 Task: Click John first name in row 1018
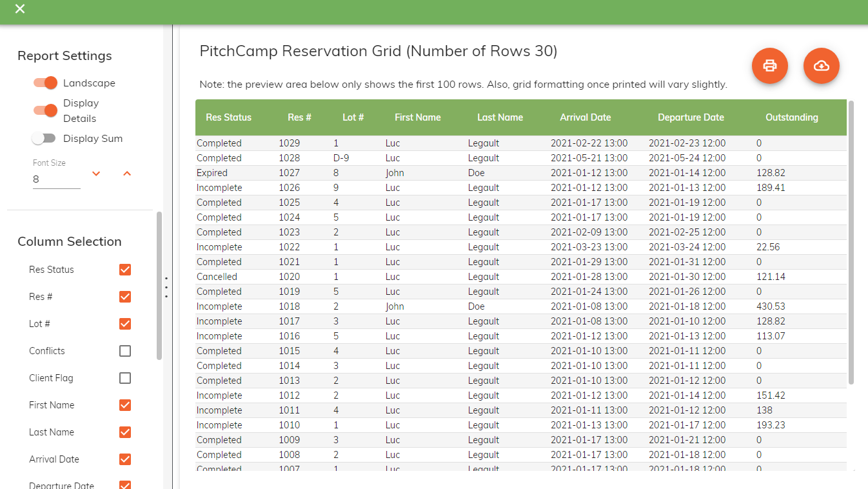point(395,306)
